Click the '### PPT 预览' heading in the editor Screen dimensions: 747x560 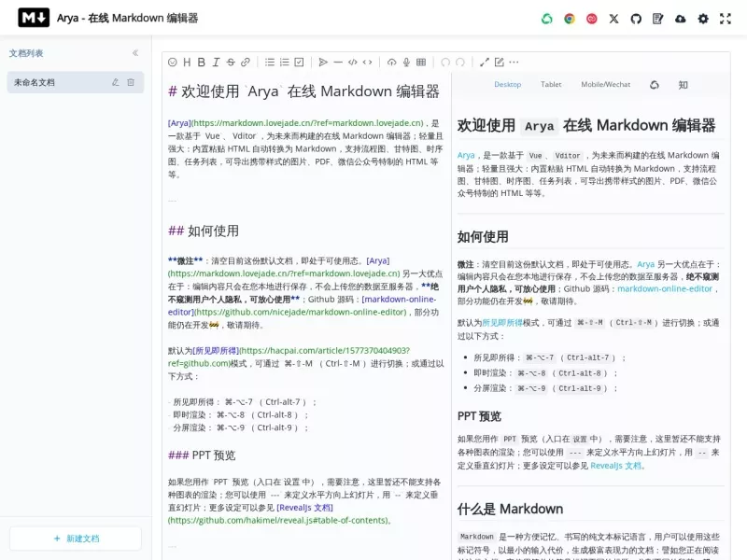pos(202,455)
